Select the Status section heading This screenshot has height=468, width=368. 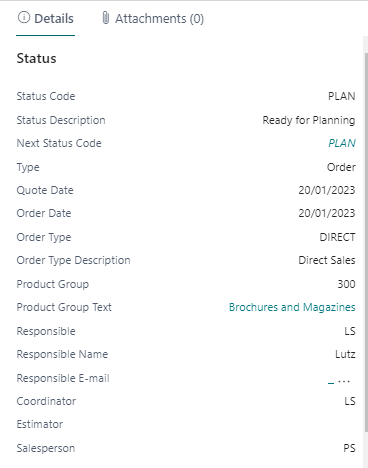coord(36,58)
